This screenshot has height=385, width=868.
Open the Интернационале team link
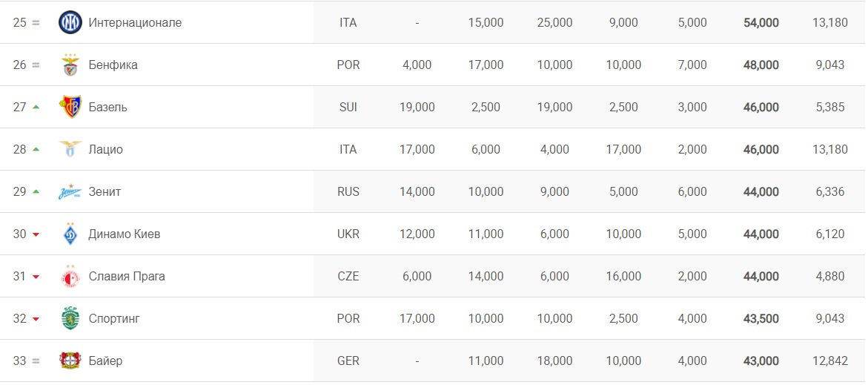(x=135, y=23)
